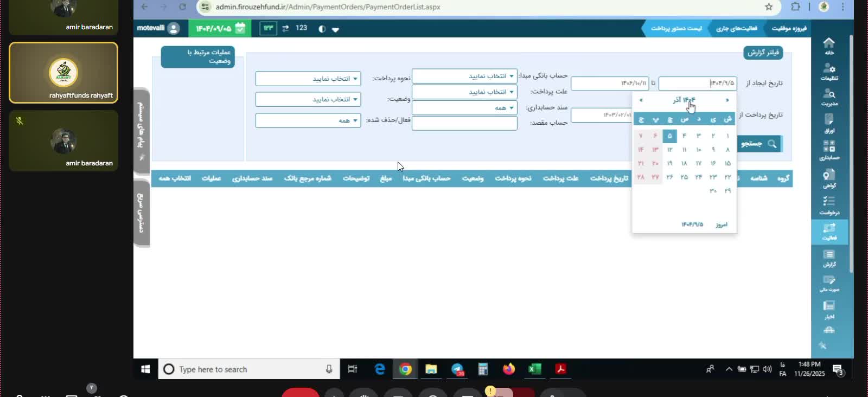This screenshot has width=868, height=397.
Task: Open the وضعیت dropdown
Action: pyautogui.click(x=308, y=100)
